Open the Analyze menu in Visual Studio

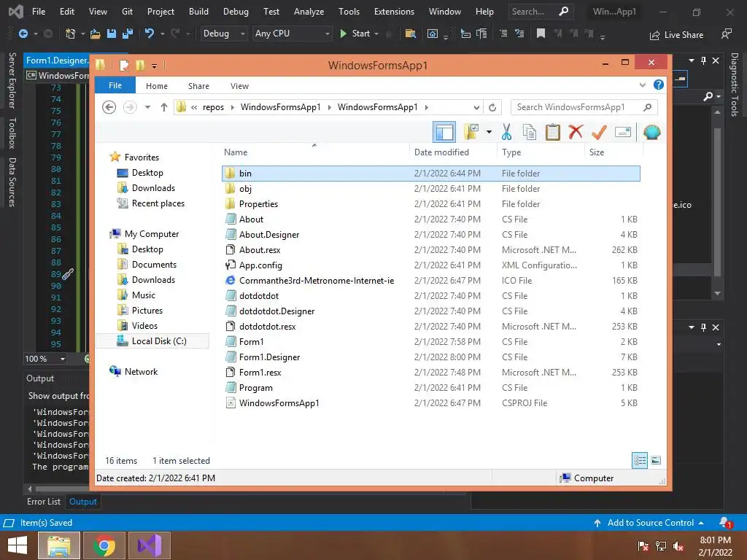point(309,12)
